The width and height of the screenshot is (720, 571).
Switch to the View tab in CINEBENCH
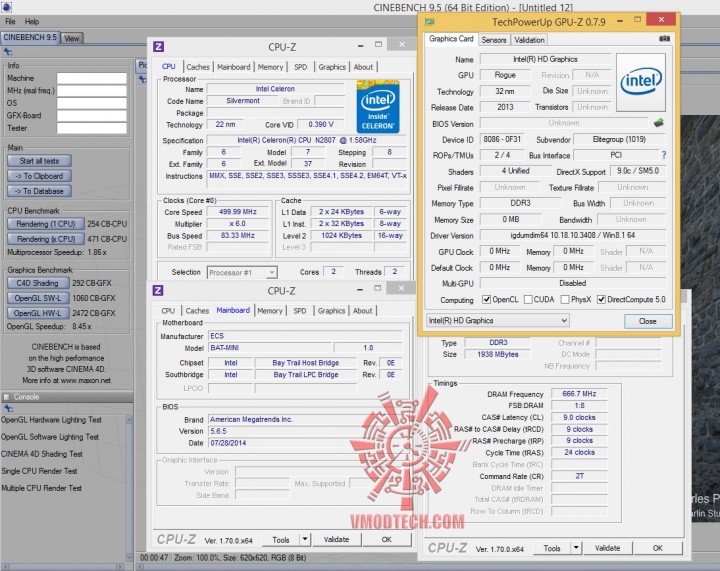[72, 38]
